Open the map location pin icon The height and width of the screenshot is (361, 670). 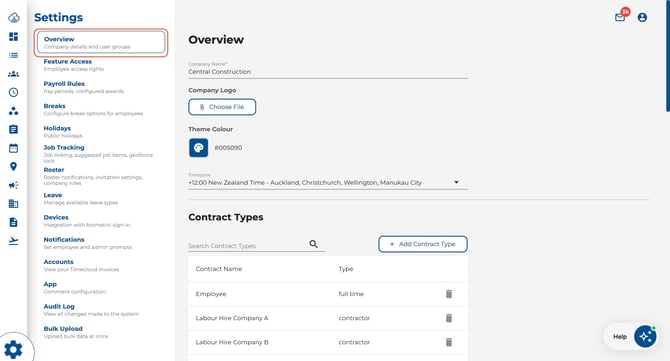[14, 167]
